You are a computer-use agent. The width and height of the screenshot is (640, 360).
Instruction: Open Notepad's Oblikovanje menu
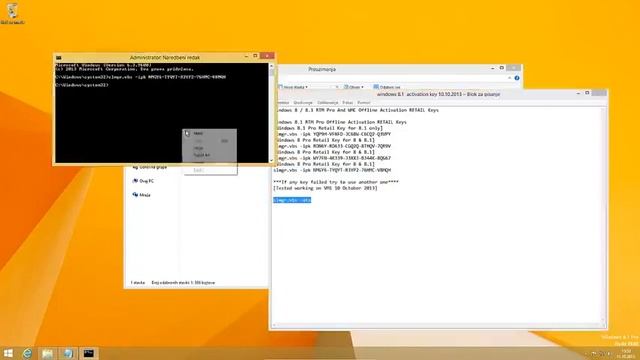point(327,102)
